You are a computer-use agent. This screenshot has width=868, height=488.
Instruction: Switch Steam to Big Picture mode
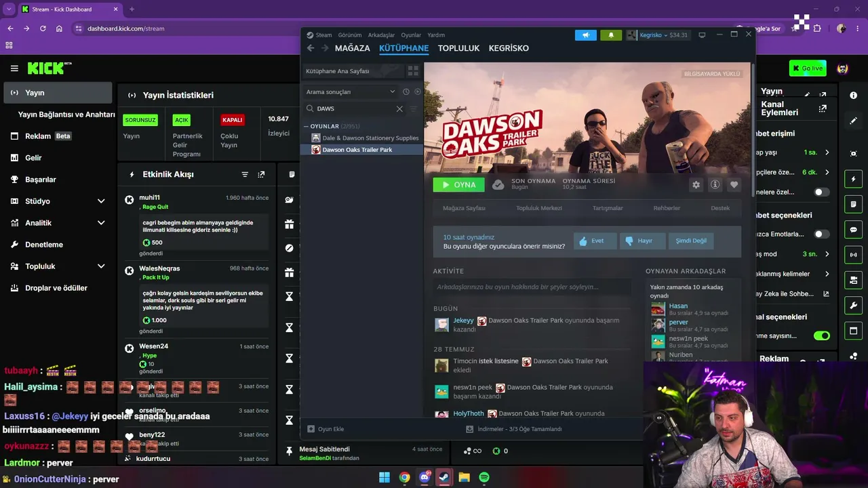click(702, 35)
